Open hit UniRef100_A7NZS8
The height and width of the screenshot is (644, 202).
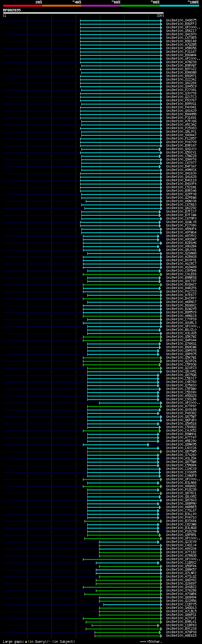click(x=181, y=62)
